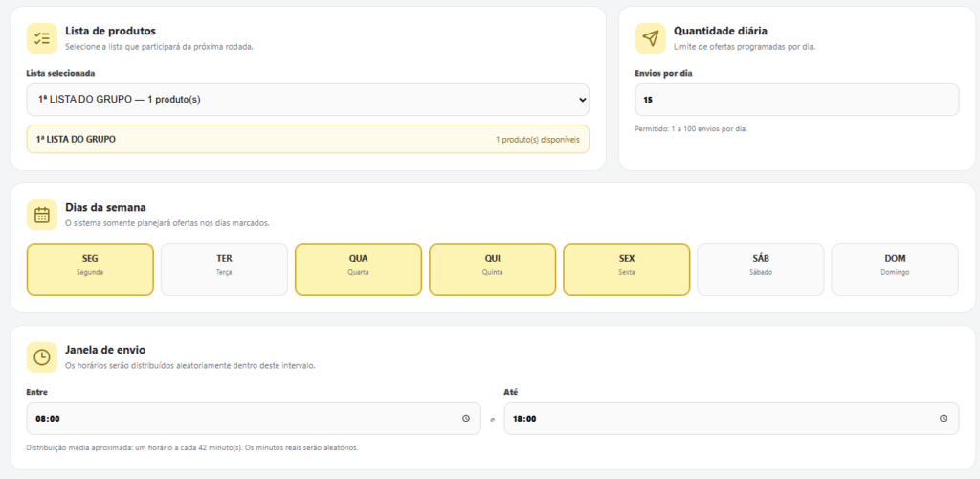Click the dropdown chevron arrow of list selector
Viewport: 980px width, 479px height.
[x=583, y=100]
